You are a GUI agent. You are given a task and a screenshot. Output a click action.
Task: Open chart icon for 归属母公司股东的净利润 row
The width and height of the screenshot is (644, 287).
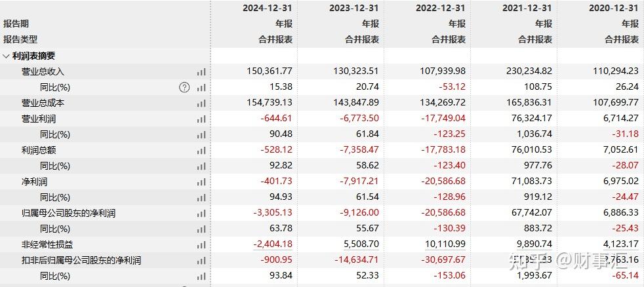pyautogui.click(x=201, y=214)
